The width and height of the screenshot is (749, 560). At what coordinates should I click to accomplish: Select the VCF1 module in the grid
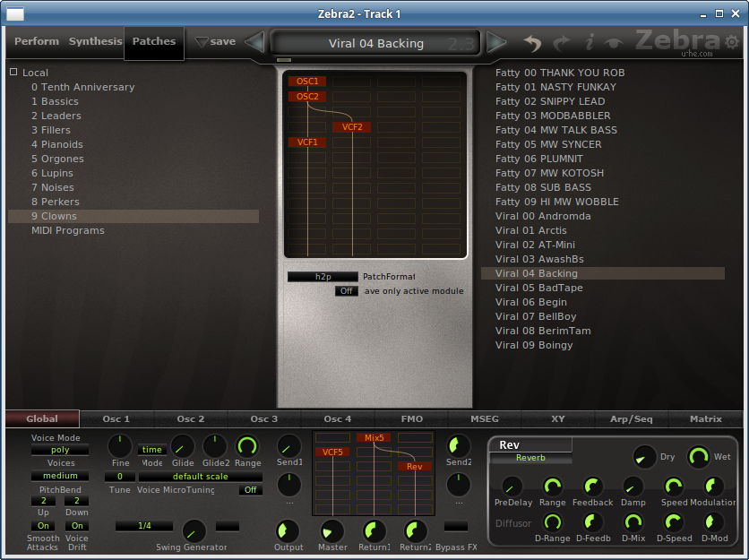[307, 142]
